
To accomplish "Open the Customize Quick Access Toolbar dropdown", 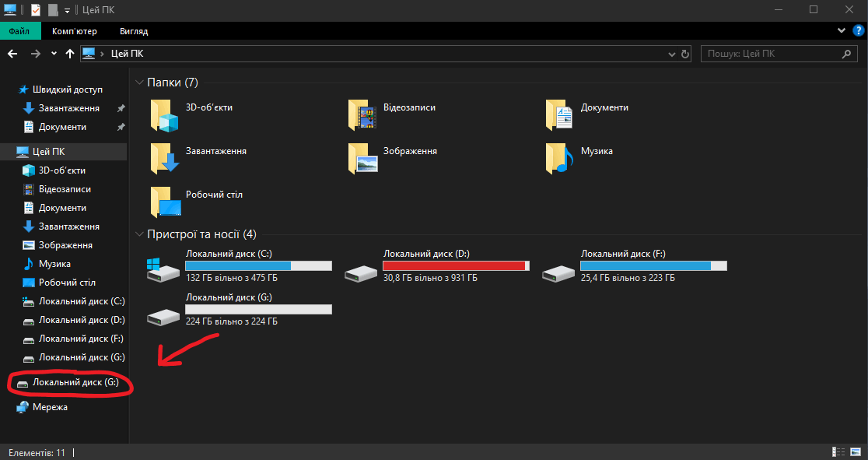I will 67,10.
